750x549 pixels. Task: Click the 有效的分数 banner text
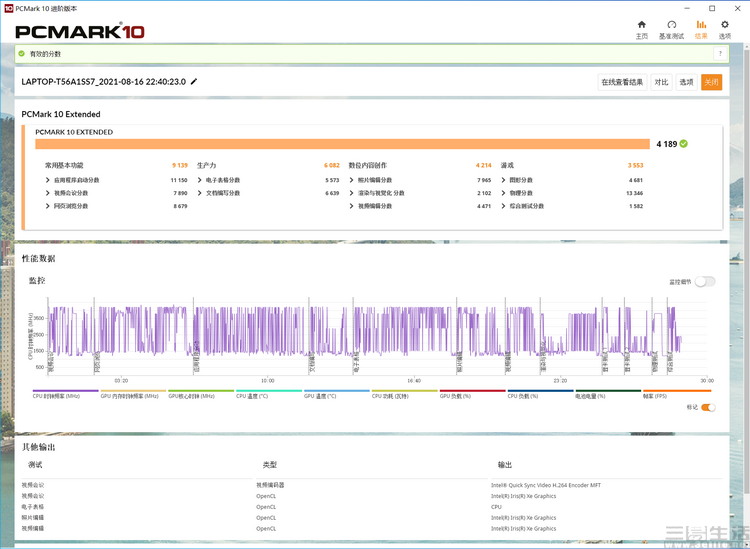[x=45, y=54]
